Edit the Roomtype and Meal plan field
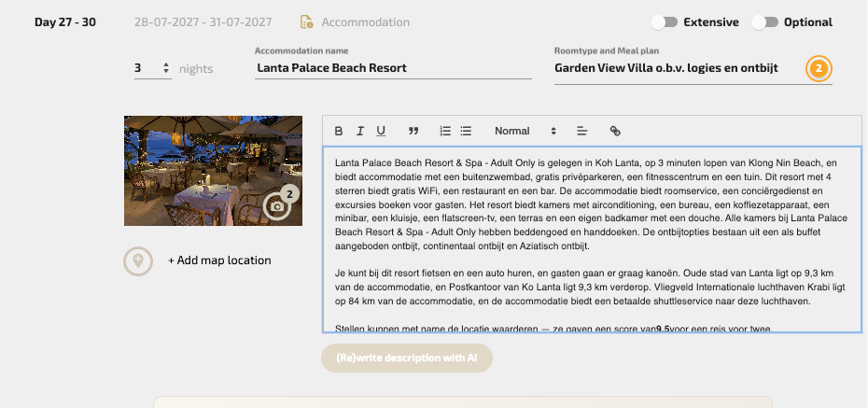Screen dimensions: 868x408 (679, 68)
